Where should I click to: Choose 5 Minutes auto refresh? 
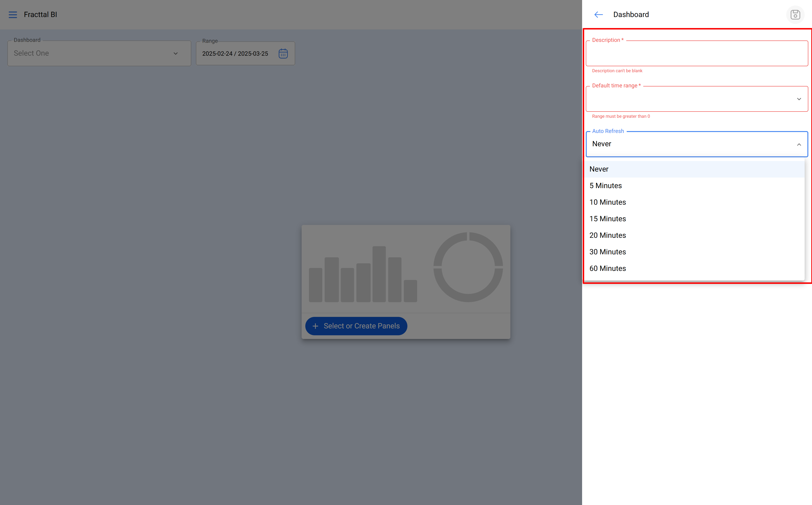694,186
